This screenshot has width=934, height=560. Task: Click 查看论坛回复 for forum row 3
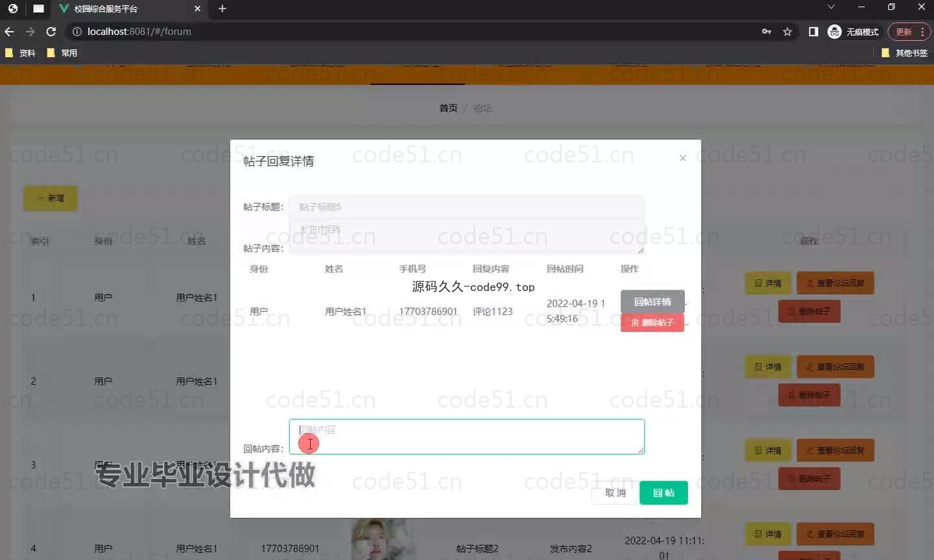pyautogui.click(x=835, y=450)
